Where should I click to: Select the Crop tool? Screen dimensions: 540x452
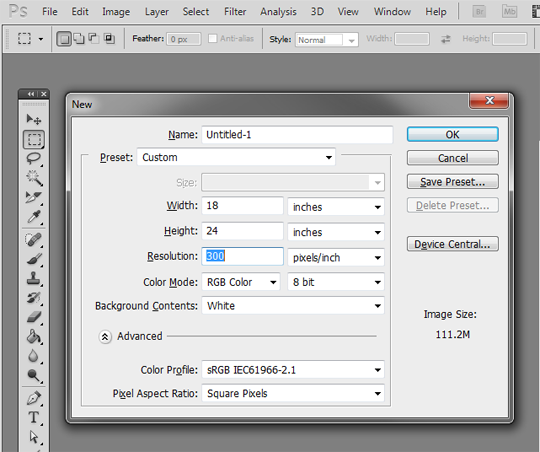pyautogui.click(x=34, y=197)
